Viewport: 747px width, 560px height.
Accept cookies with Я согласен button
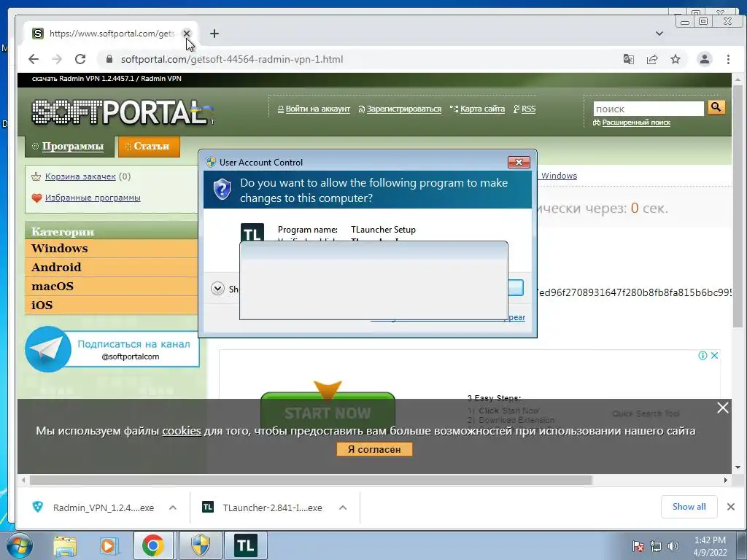374,449
